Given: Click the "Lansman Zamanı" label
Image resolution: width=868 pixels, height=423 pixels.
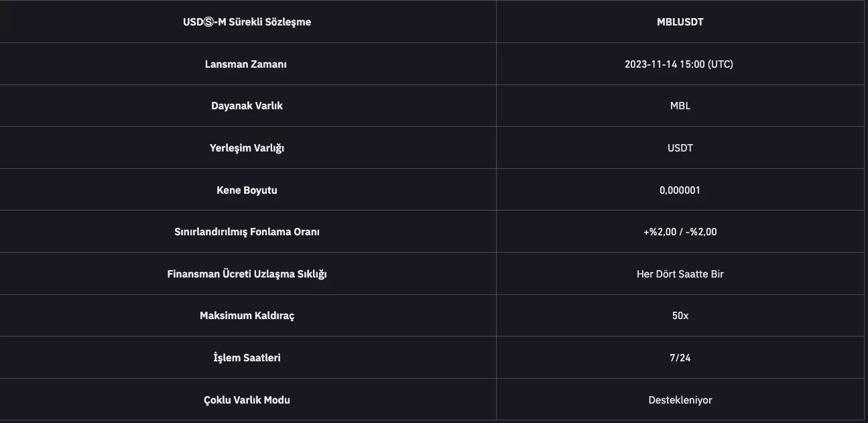Looking at the screenshot, I should tap(245, 64).
